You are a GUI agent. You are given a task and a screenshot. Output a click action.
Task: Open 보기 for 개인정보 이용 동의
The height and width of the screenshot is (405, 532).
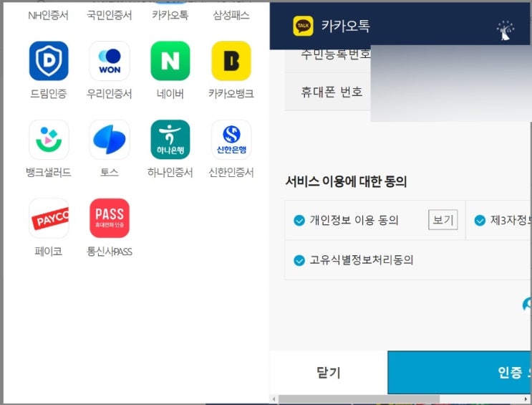coord(442,220)
